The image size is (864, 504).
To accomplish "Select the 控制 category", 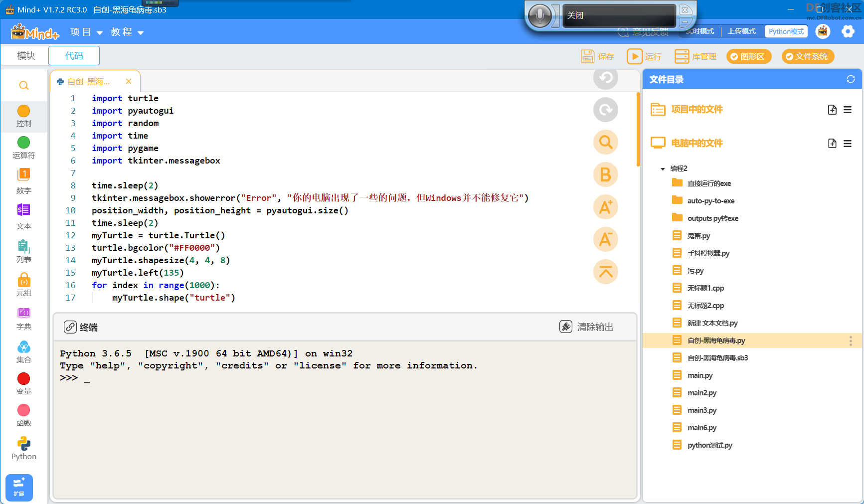I will pos(23,116).
